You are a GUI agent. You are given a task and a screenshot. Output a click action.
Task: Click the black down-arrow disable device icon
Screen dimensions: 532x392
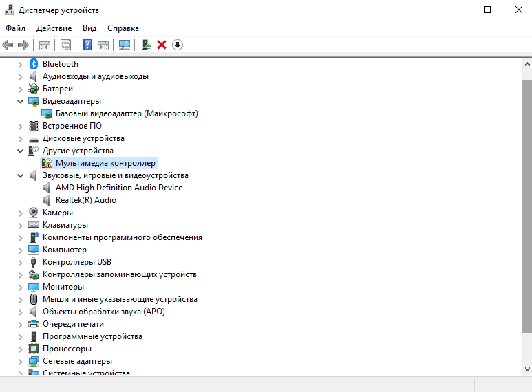click(178, 45)
